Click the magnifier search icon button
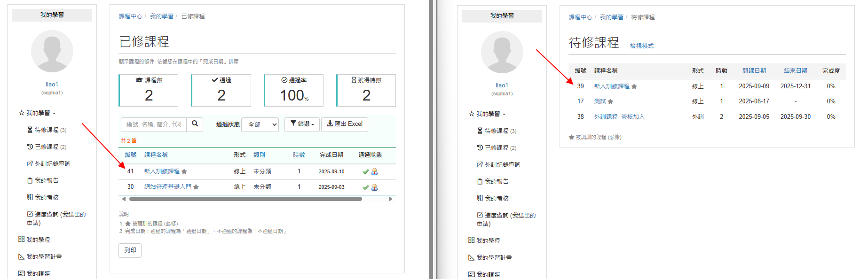This screenshot has height=279, width=868. pyautogui.click(x=195, y=124)
